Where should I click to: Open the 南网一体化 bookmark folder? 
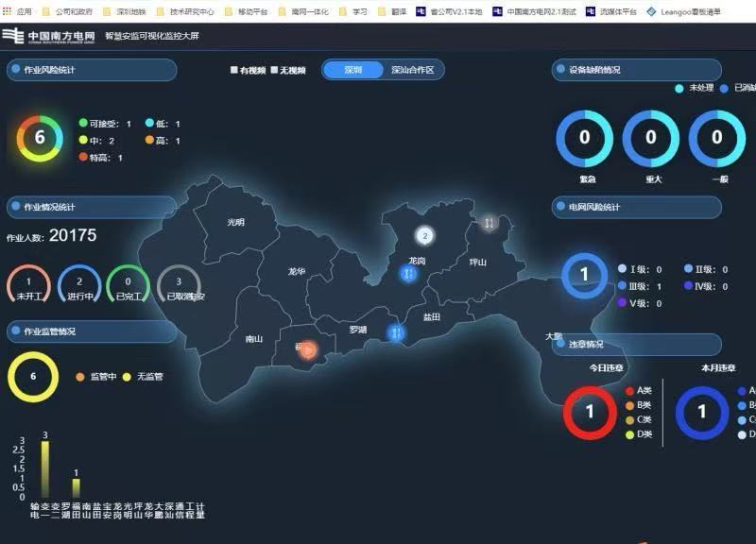coord(304,11)
